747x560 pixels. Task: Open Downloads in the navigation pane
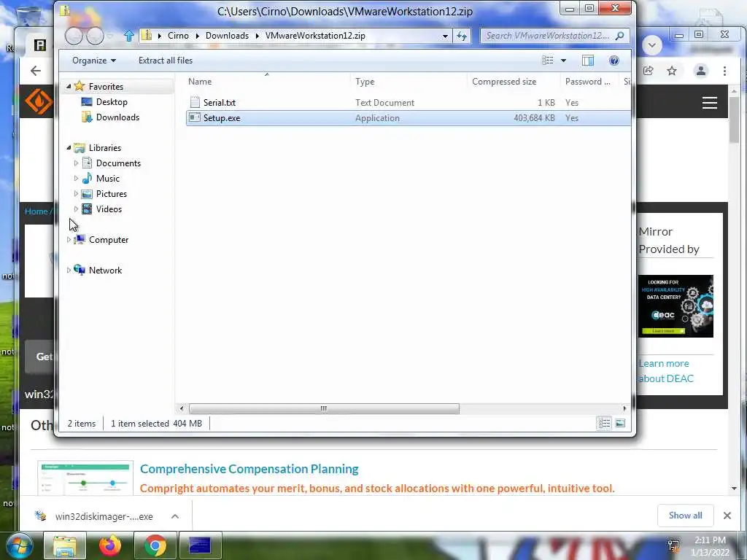[117, 117]
